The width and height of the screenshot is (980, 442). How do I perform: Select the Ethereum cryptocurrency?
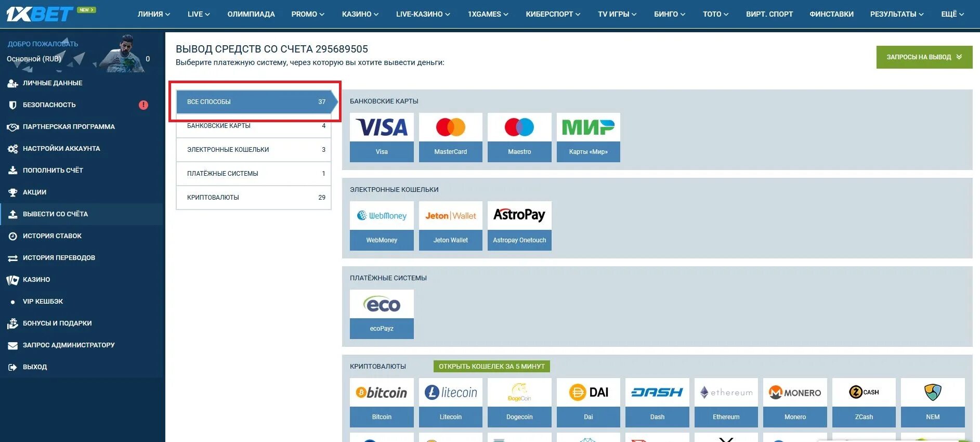point(726,402)
